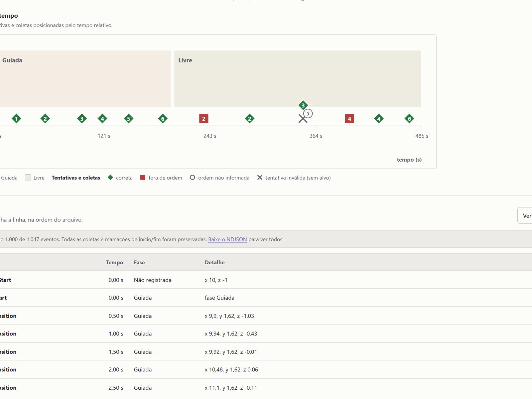Click the 'tempo (s)' axis title

pos(409,160)
